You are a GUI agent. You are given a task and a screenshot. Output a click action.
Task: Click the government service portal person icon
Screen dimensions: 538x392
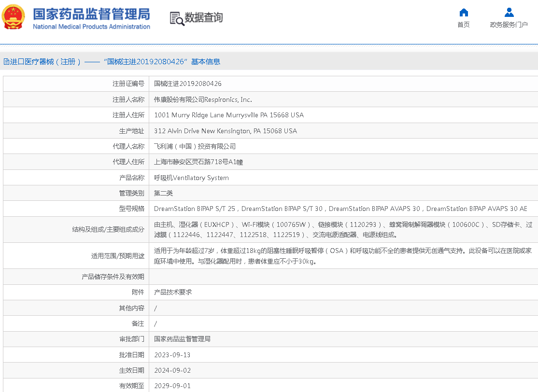click(x=509, y=13)
